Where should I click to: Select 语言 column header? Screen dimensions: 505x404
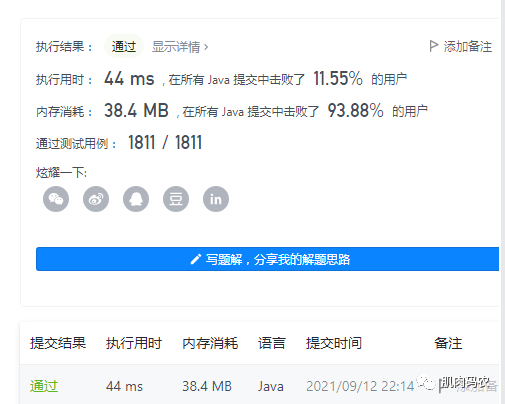272,343
